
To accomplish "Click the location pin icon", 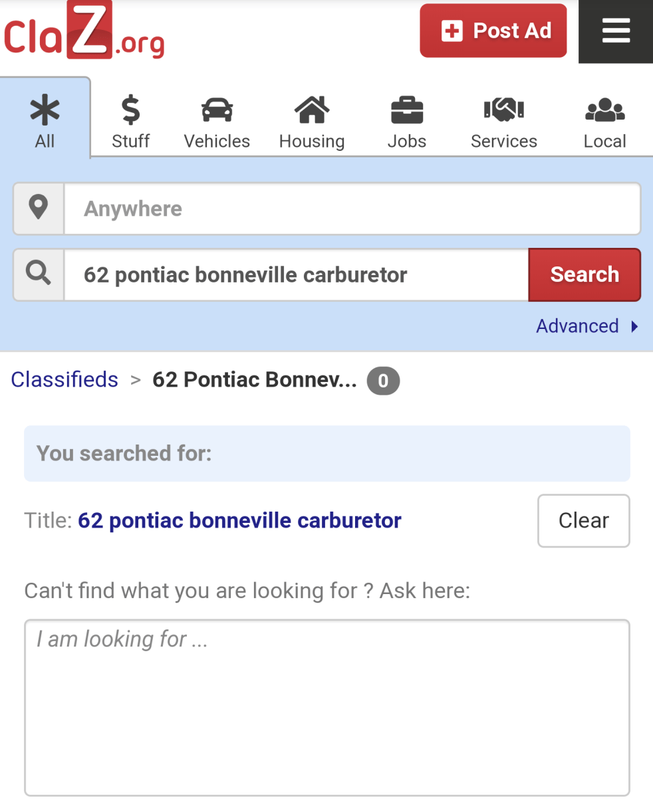I will (x=39, y=209).
